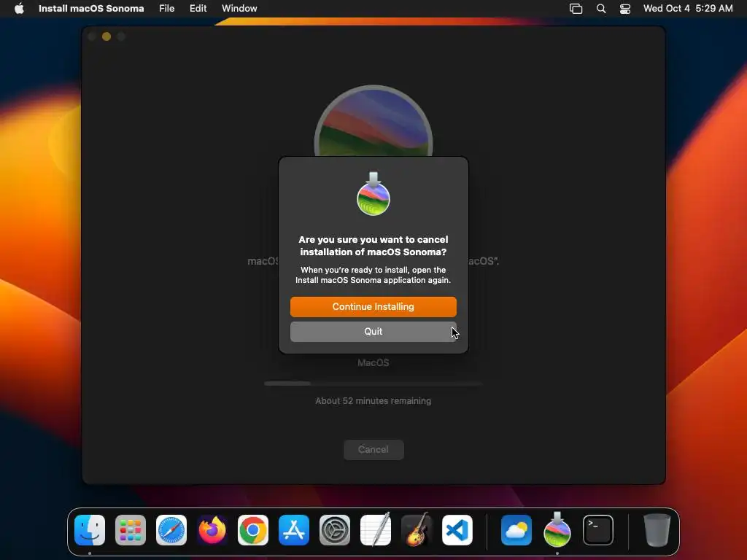Open the Install macOS Sonoma menu
Image resolution: width=747 pixels, height=560 pixels.
[x=91, y=8]
